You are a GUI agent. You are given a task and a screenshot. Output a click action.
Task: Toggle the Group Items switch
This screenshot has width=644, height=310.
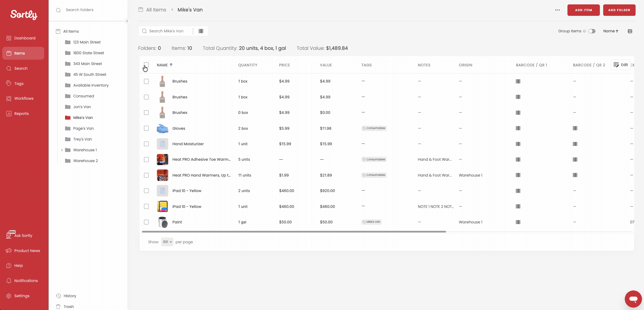point(592,31)
